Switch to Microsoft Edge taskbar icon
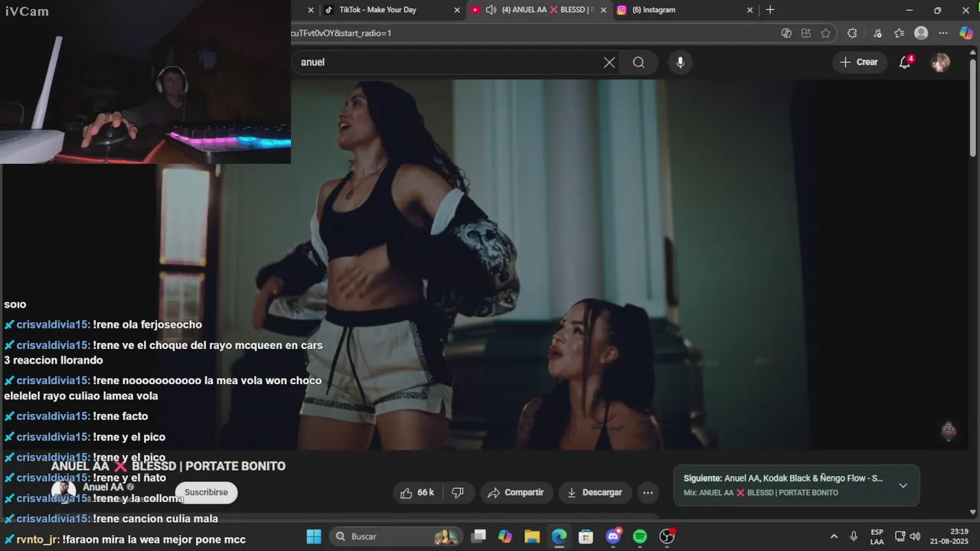Image resolution: width=980 pixels, height=551 pixels. (559, 536)
